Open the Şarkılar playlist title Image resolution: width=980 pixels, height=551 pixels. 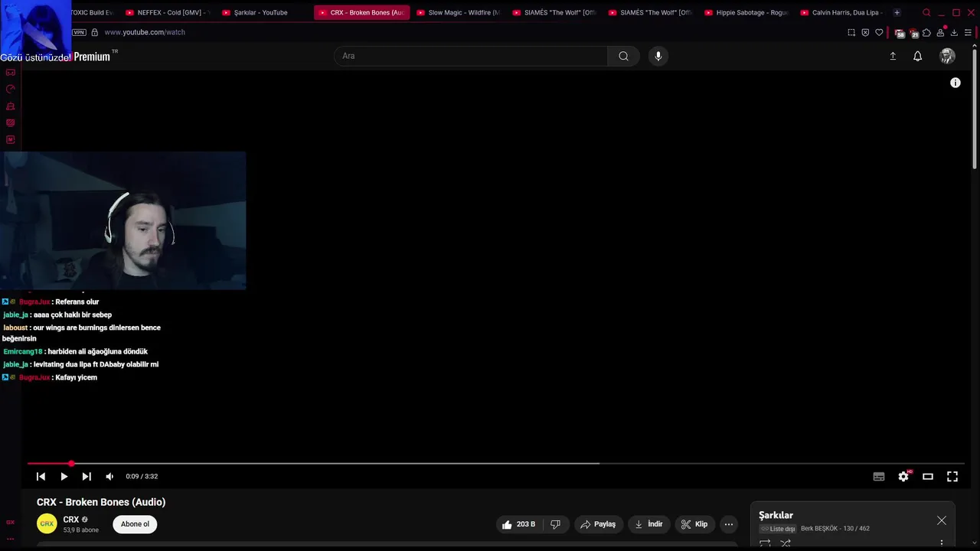[776, 515]
